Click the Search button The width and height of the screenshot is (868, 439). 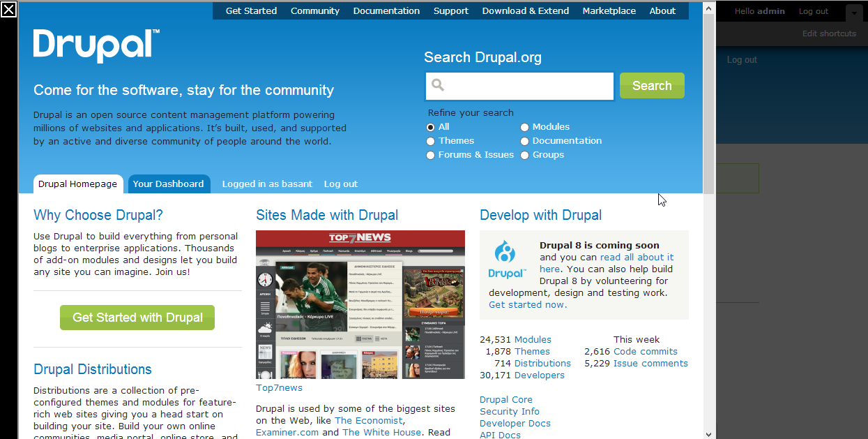(x=651, y=85)
